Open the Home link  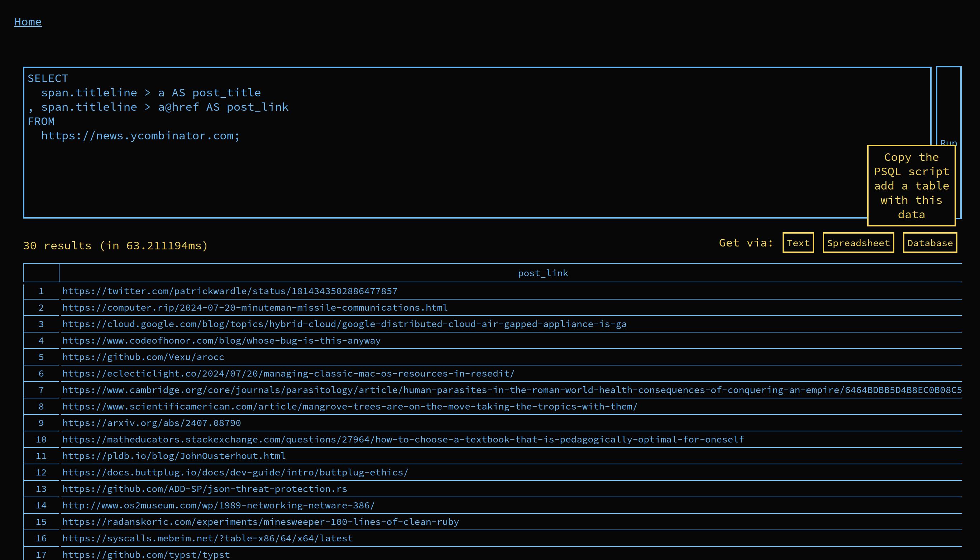coord(28,22)
